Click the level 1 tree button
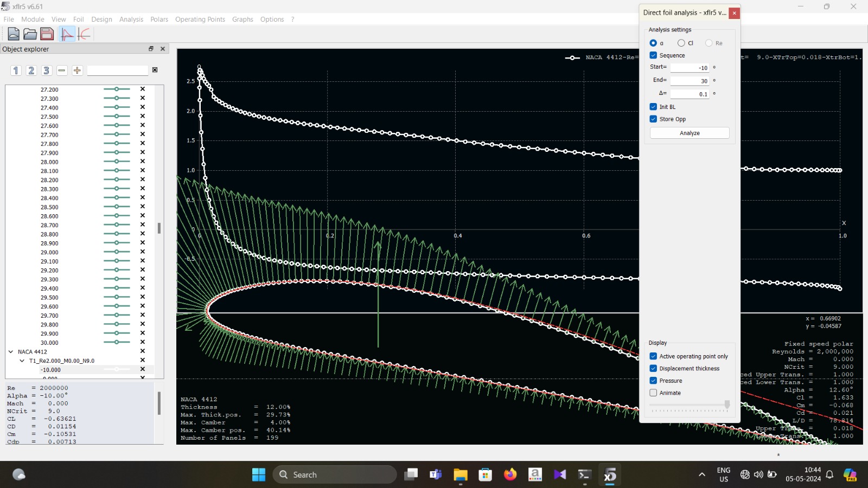The width and height of the screenshot is (868, 488). [x=16, y=70]
